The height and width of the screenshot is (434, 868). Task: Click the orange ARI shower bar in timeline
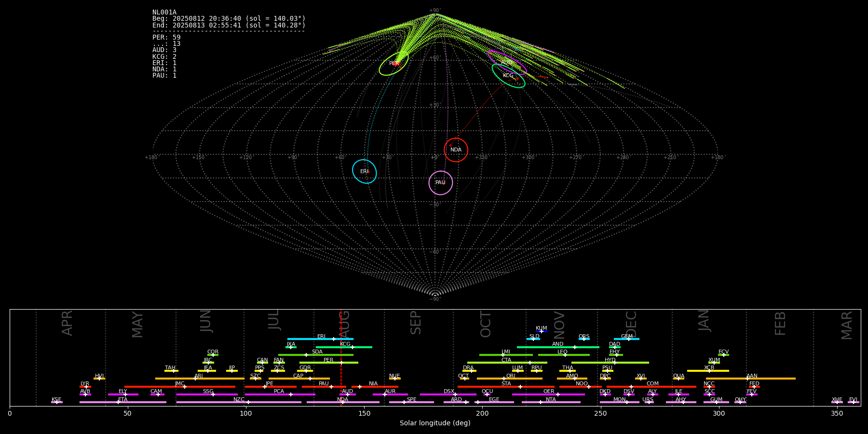(200, 379)
